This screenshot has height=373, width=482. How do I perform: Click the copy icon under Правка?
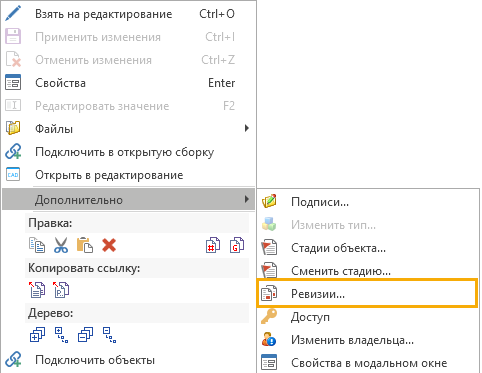pos(37,245)
